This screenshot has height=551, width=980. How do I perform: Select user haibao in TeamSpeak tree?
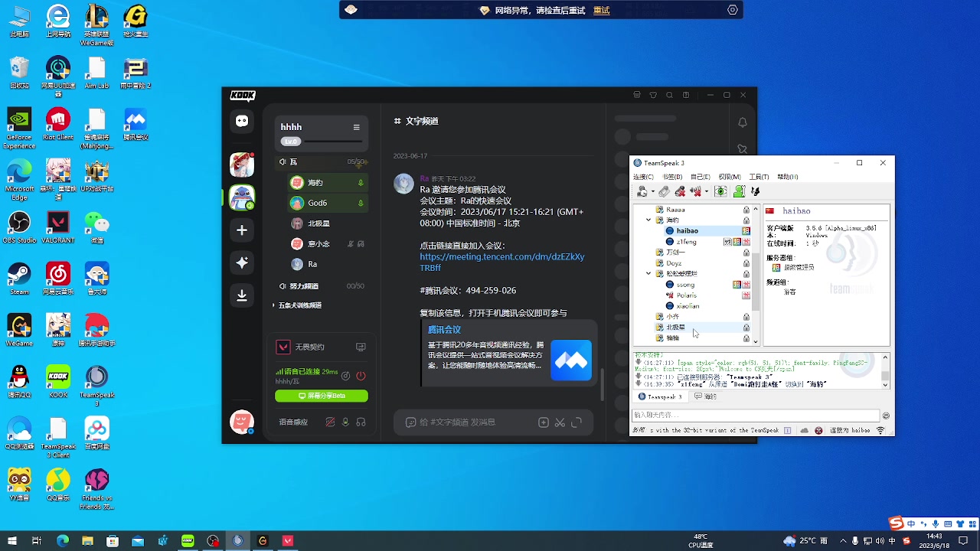tap(687, 230)
